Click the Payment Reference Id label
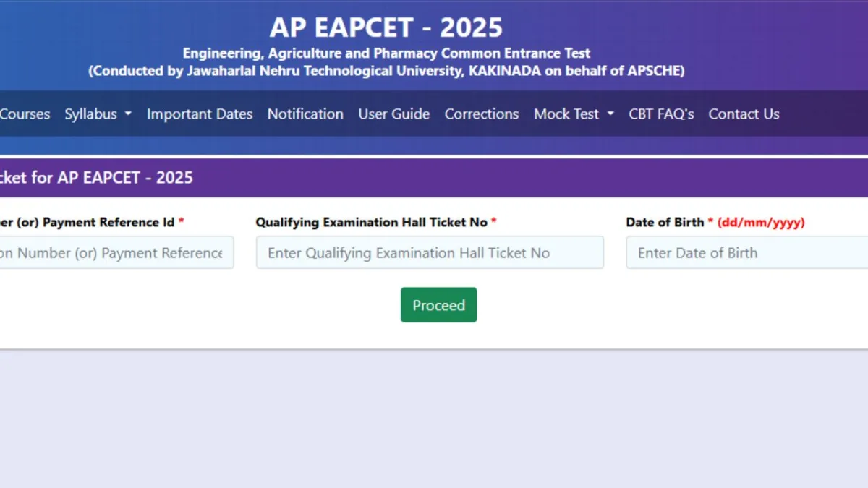 87,223
